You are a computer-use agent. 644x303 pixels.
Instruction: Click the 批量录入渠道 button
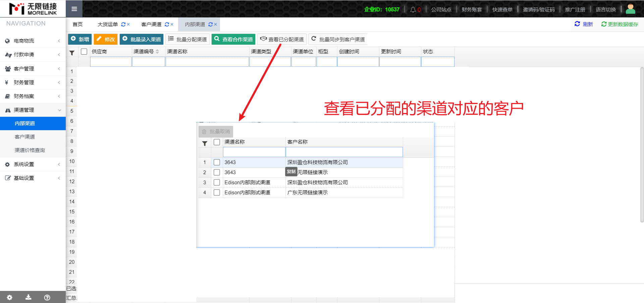[142, 39]
